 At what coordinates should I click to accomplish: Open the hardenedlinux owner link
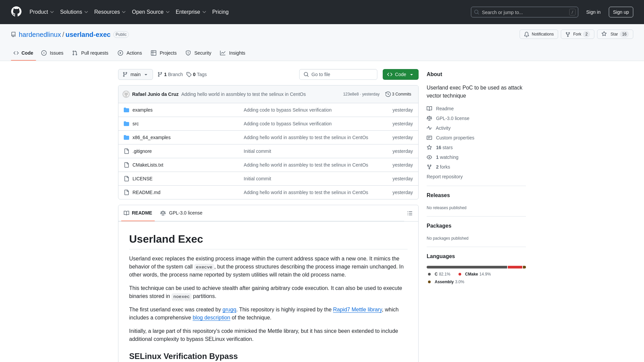(40, 35)
